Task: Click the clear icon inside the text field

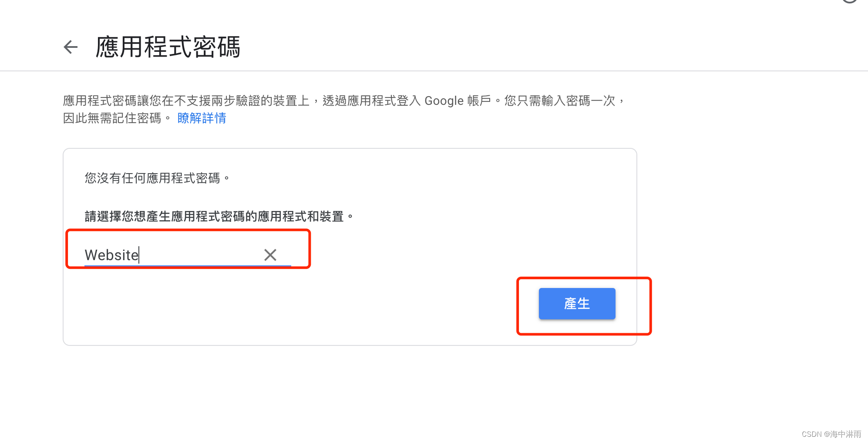Action: coord(270,255)
